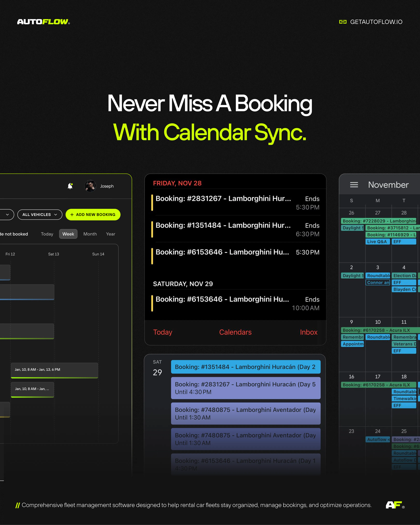Screen dimensions: 420x525
Task: Click the FRIDAY, NOV 28 date header
Action: [177, 183]
